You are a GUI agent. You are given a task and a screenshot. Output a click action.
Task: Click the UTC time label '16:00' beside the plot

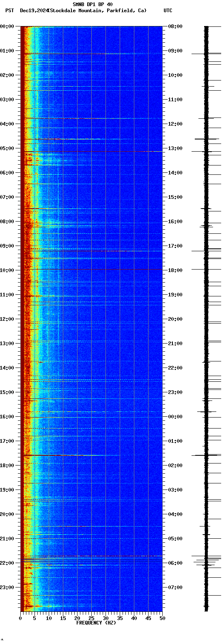pyautogui.click(x=175, y=222)
